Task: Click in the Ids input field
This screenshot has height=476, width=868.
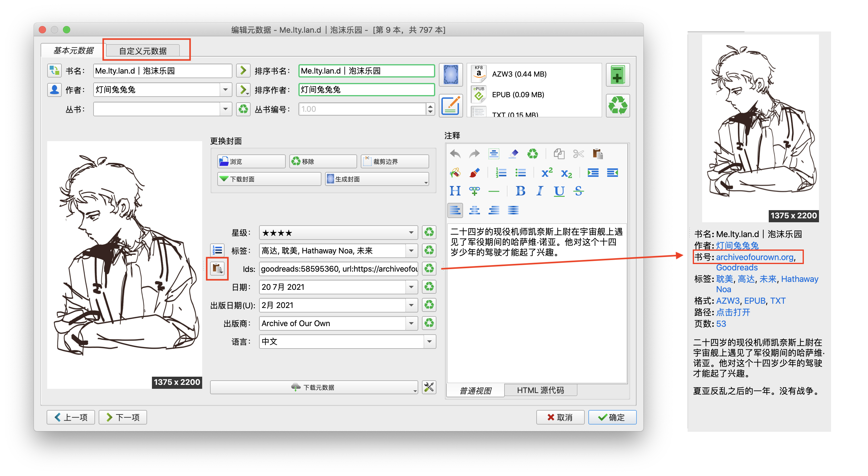Action: [338, 269]
